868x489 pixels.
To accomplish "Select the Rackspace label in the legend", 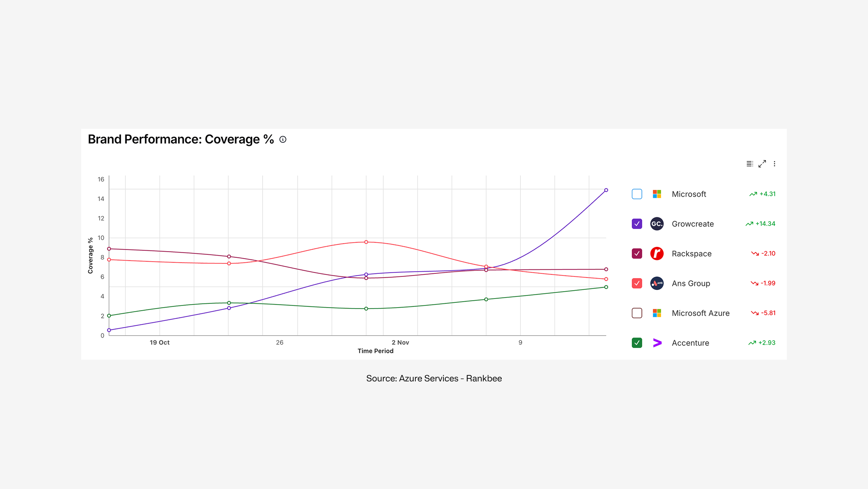I will pyautogui.click(x=691, y=253).
